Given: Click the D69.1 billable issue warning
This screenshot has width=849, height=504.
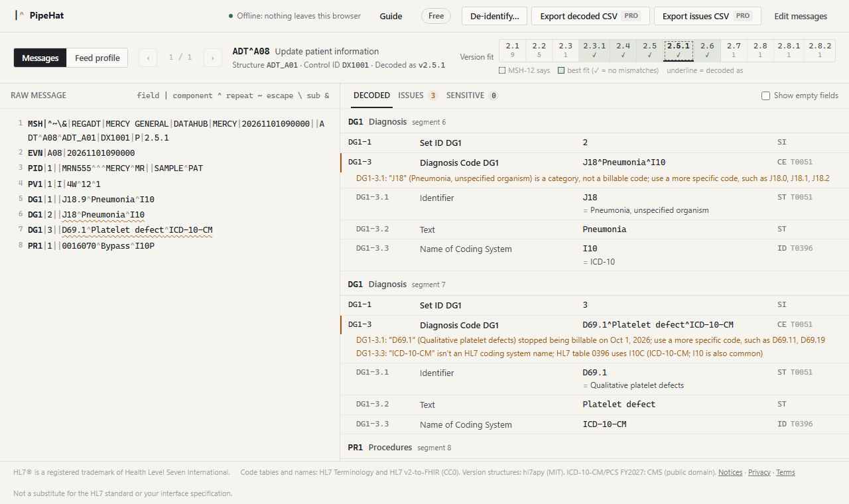Looking at the screenshot, I should point(590,340).
